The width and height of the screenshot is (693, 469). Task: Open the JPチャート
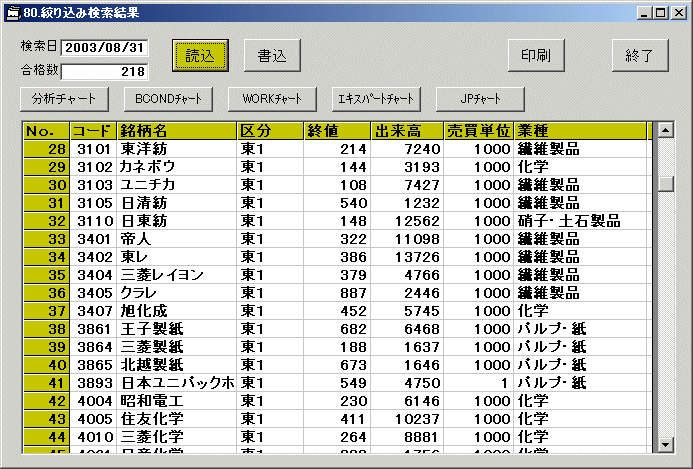480,99
